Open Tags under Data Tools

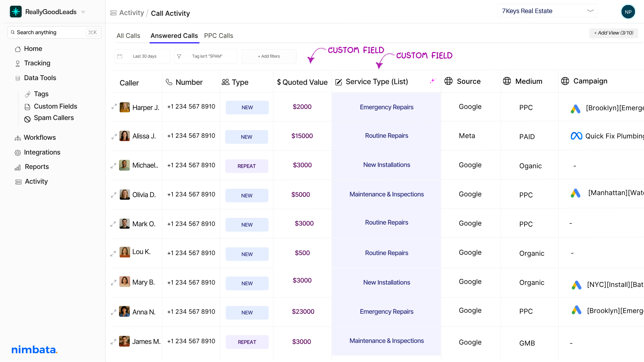[41, 94]
